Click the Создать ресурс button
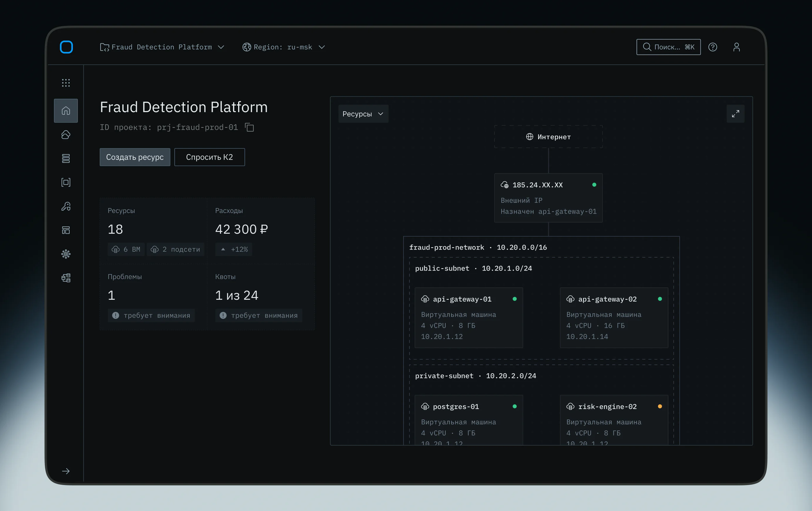 135,157
